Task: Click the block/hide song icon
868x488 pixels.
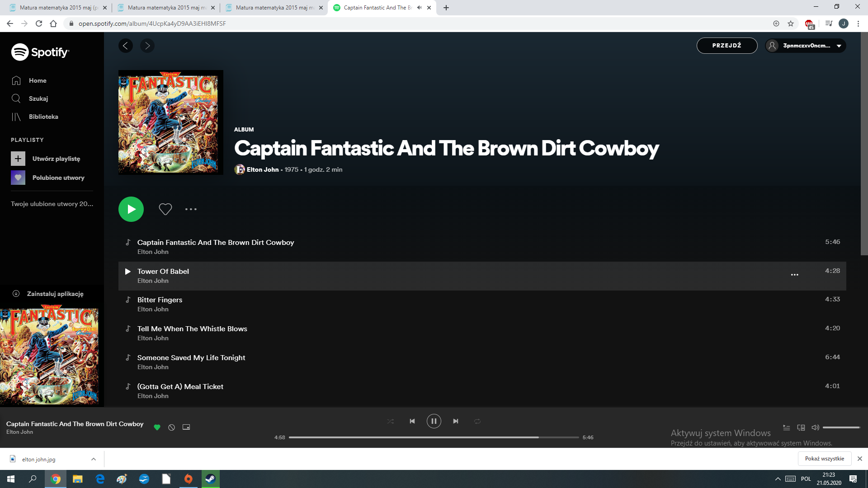Action: point(172,427)
